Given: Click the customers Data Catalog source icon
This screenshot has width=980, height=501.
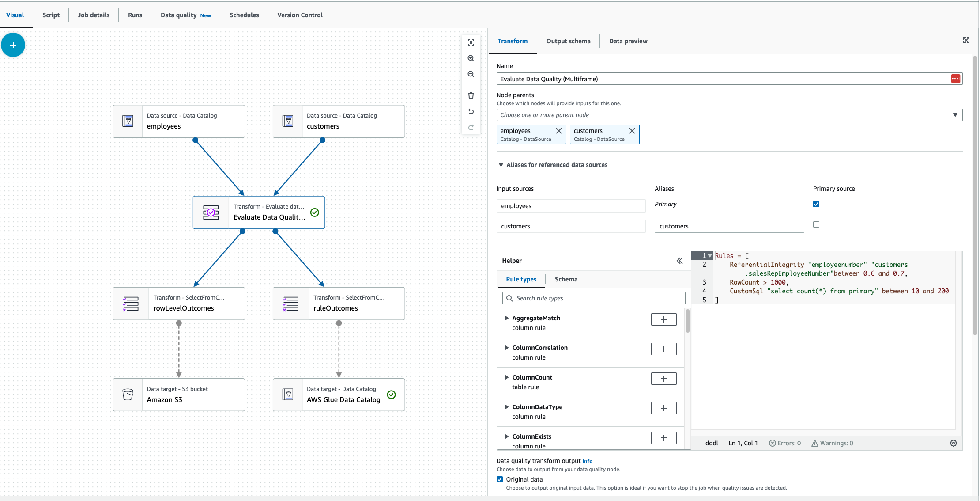Looking at the screenshot, I should coord(288,121).
